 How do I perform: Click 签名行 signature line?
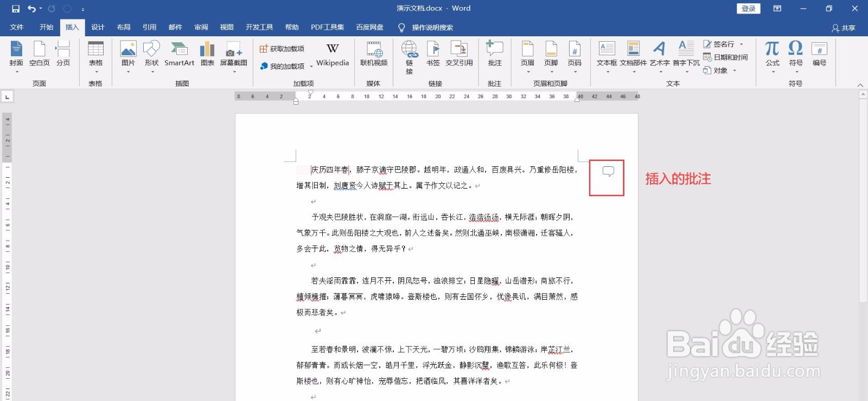[723, 44]
